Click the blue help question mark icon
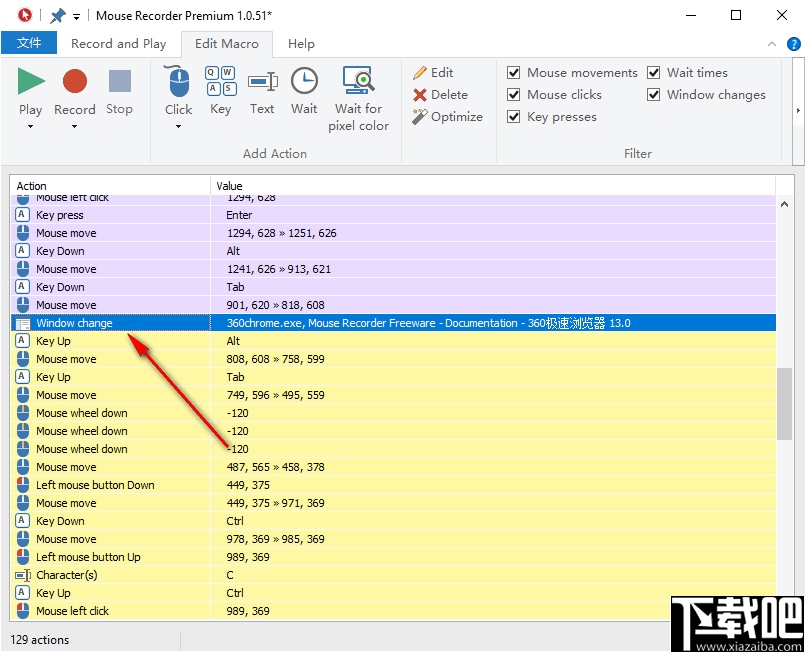The image size is (806, 652). [794, 44]
